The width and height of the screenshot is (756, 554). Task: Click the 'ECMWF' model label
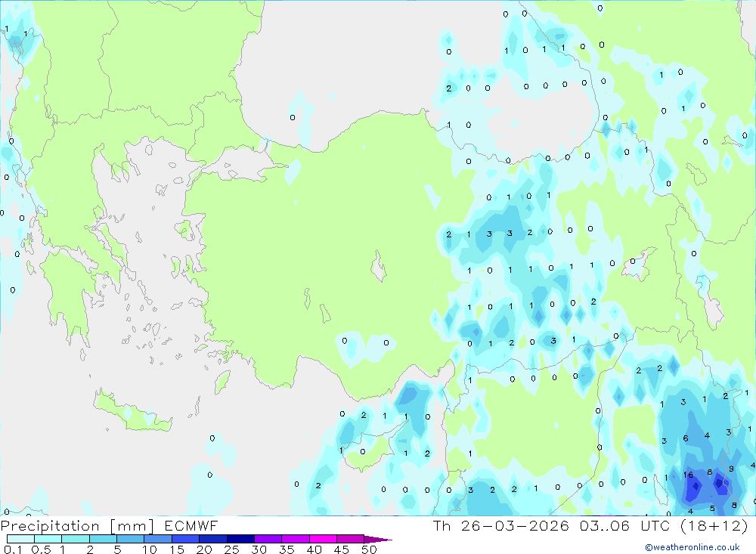pyautogui.click(x=191, y=525)
